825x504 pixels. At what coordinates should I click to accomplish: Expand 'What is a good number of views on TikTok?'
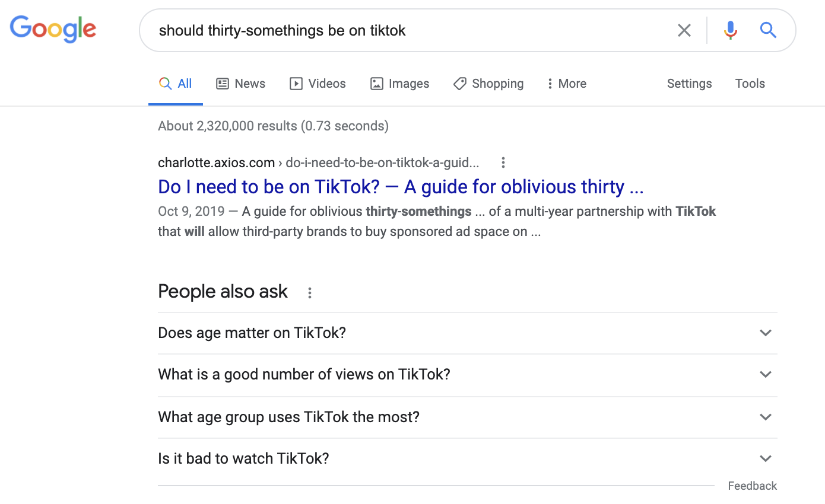(x=765, y=374)
